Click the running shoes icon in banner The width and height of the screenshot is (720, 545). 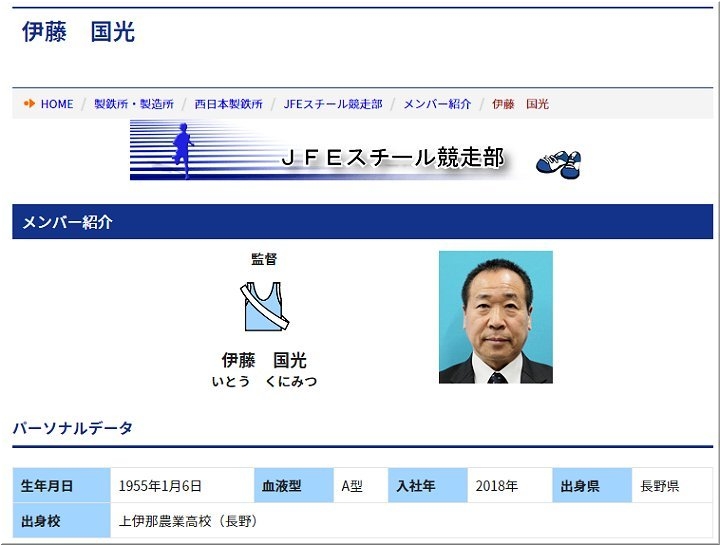click(x=558, y=164)
